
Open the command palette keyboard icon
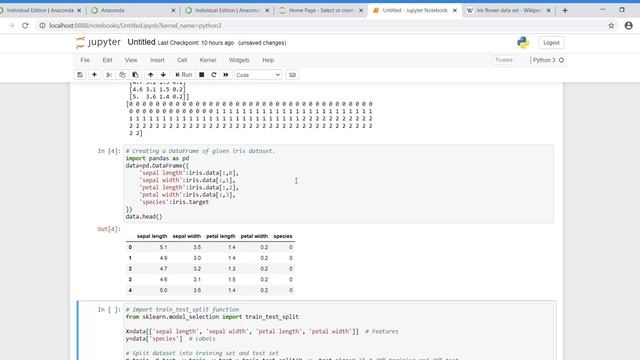[x=292, y=75]
